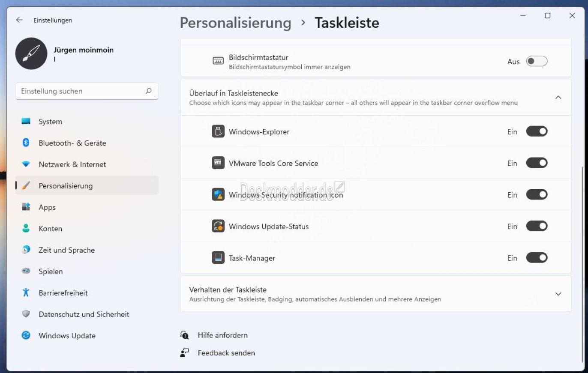Select Netzwerk & Internet in sidebar

point(87,164)
